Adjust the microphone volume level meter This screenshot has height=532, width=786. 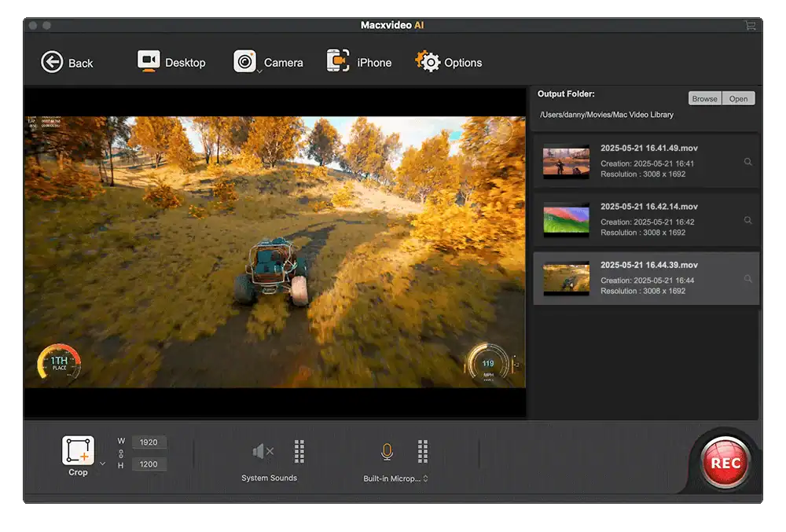pos(423,451)
